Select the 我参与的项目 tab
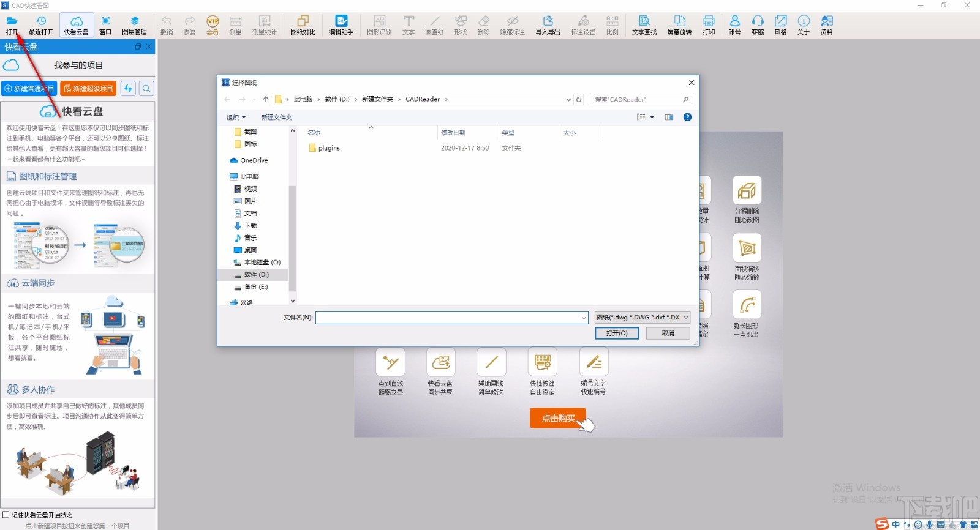The width and height of the screenshot is (980, 530). coord(78,65)
